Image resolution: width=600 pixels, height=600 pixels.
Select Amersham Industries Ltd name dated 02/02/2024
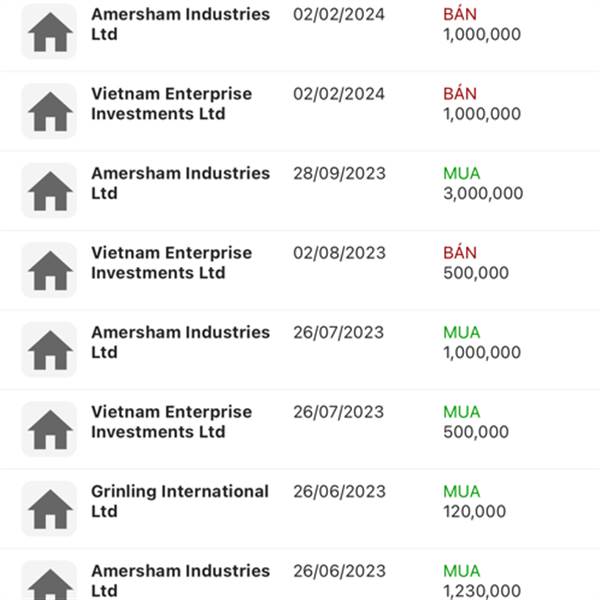click(x=180, y=24)
